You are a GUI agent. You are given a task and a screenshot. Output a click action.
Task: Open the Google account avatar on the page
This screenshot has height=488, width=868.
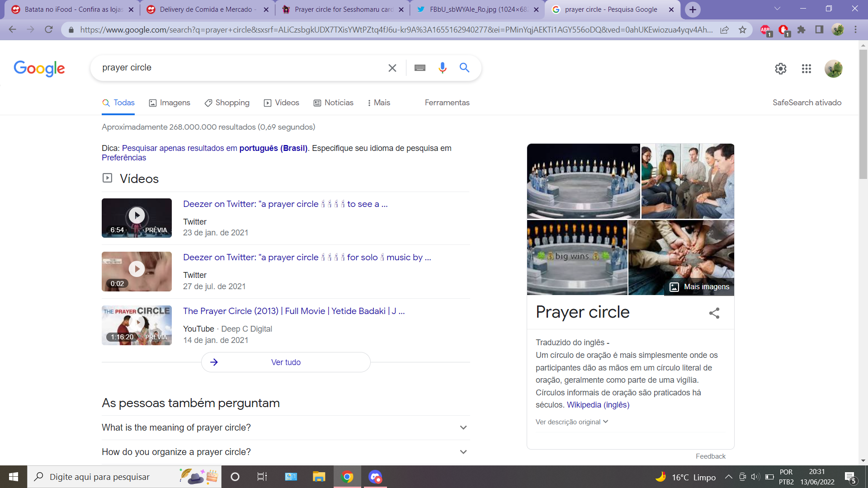[x=833, y=69]
